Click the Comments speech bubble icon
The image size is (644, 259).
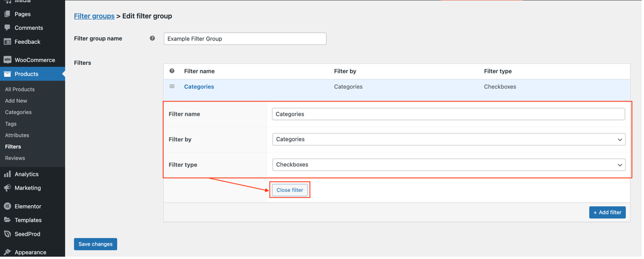pos(7,28)
